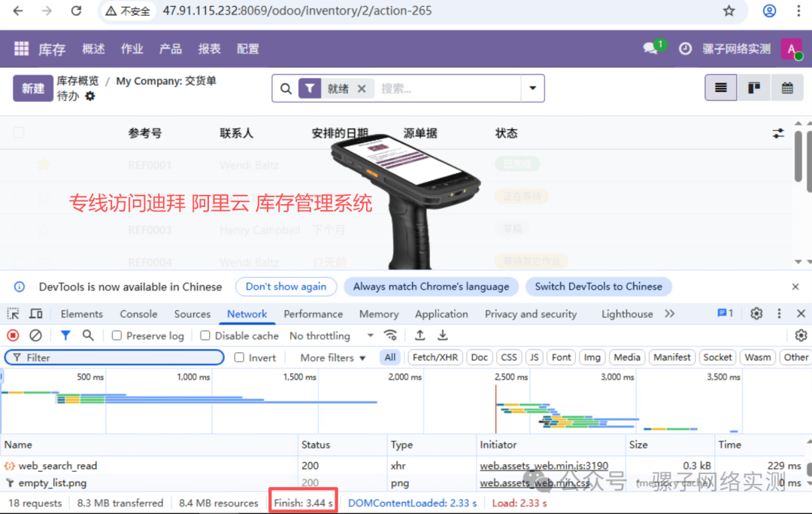Switch the delivery list to Kanban view
This screenshot has width=812, height=514.
[754, 87]
